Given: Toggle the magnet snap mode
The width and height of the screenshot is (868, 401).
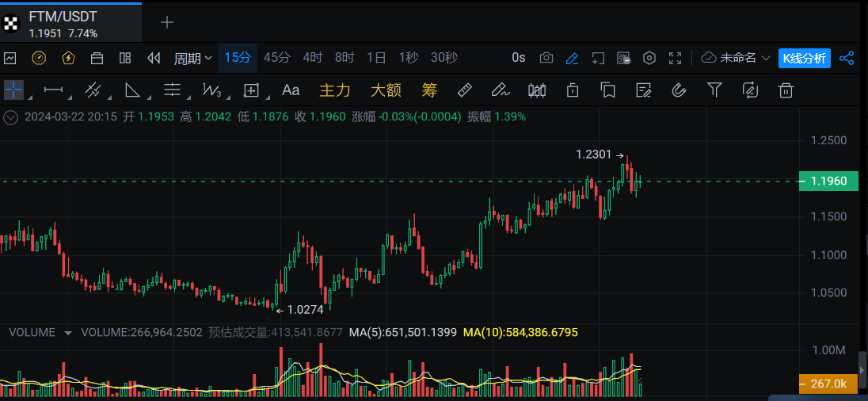Looking at the screenshot, I should pos(678,90).
